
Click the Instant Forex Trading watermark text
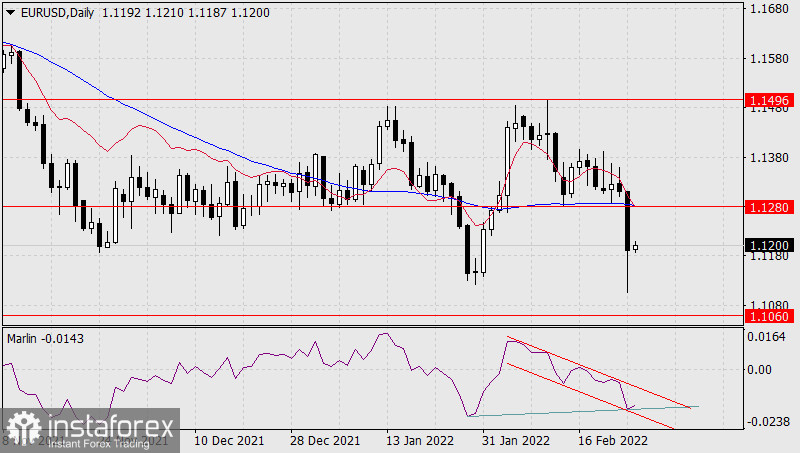pos(98,443)
